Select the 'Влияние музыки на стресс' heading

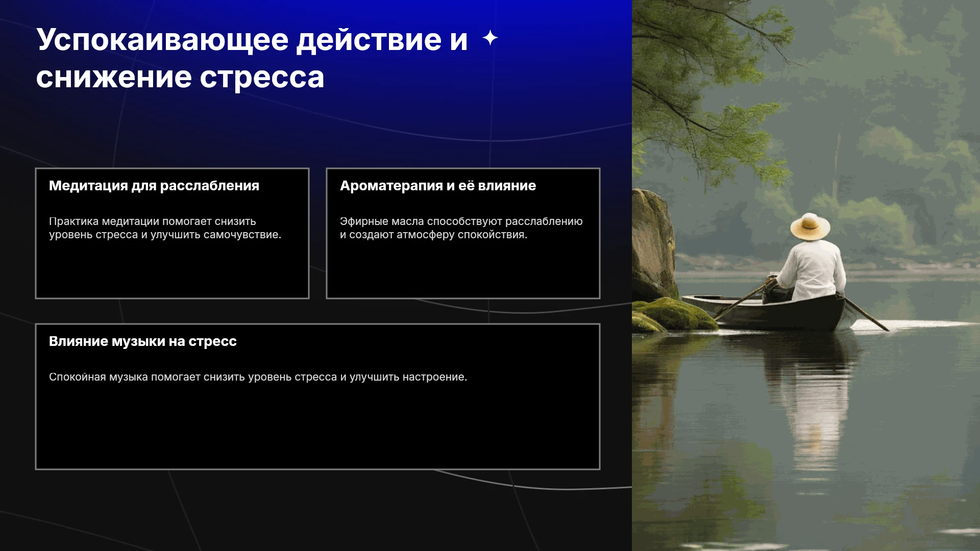click(x=143, y=341)
